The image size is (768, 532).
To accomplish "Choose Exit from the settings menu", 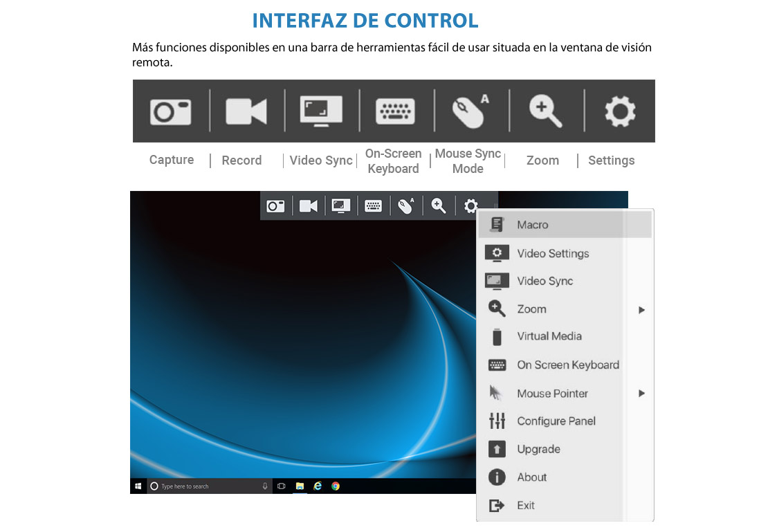I will coord(526,506).
